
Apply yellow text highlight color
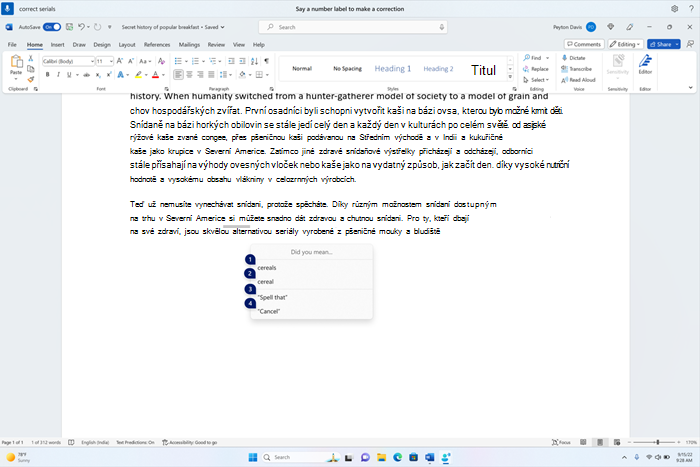coord(138,75)
